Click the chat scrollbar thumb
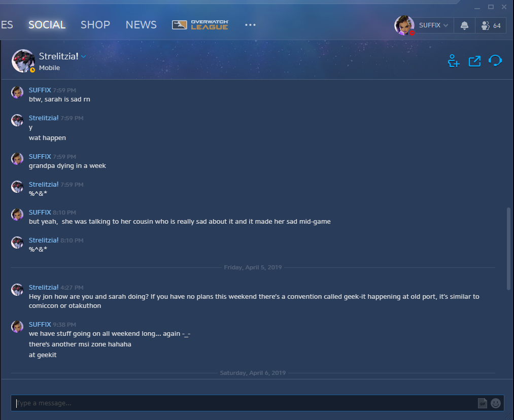The image size is (514, 420). tap(508, 249)
